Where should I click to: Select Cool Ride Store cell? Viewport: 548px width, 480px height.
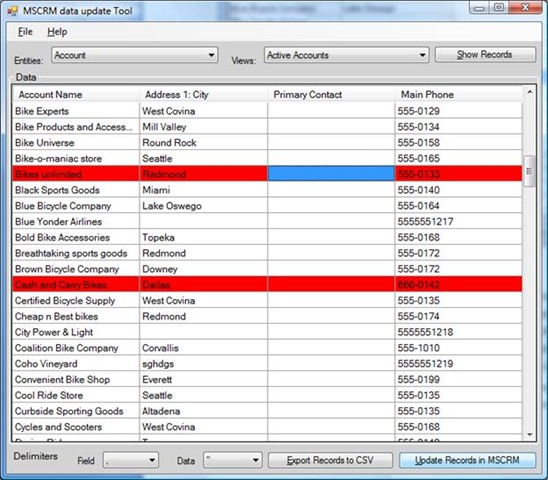pyautogui.click(x=76, y=395)
